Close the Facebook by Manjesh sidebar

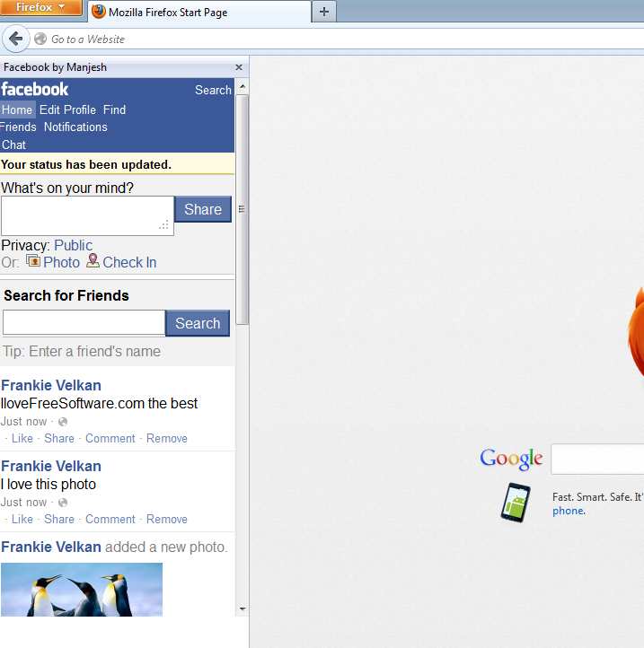click(239, 67)
